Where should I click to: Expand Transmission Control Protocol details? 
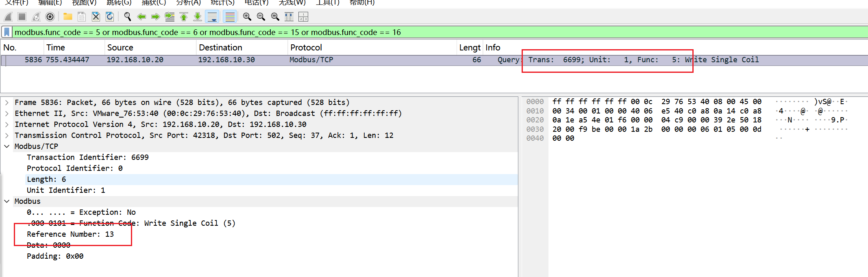[x=7, y=135]
